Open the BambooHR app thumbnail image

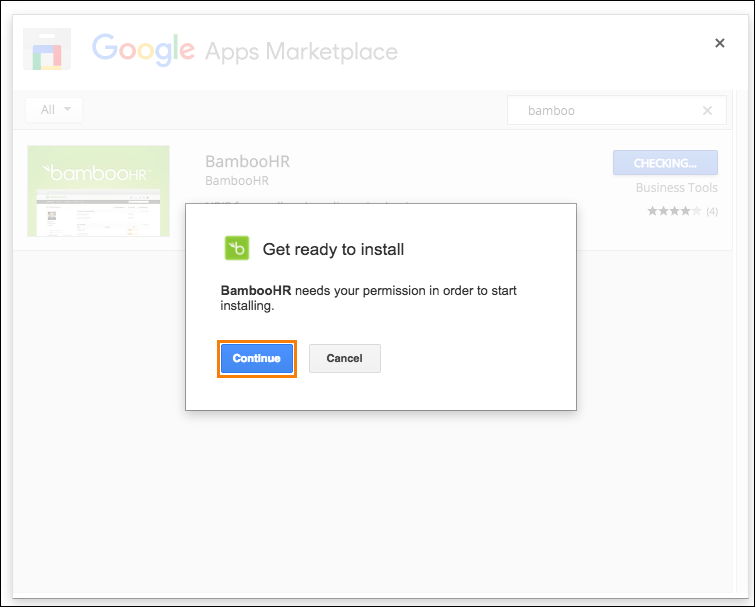pos(99,191)
